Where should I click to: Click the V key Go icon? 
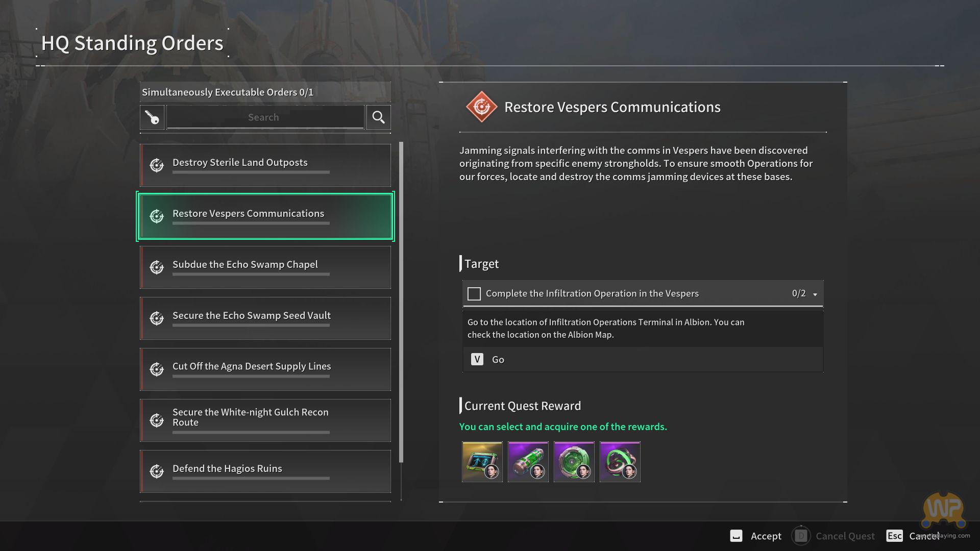477,360
